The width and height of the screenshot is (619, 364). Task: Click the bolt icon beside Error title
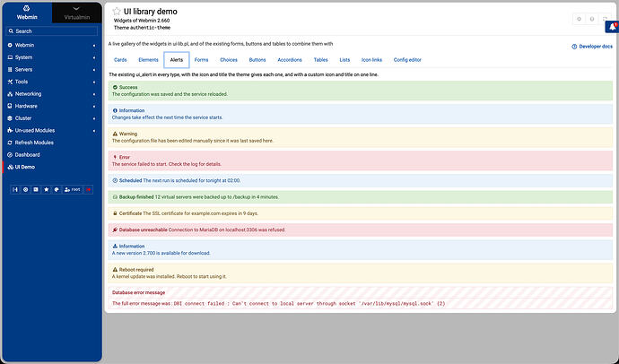pos(115,157)
